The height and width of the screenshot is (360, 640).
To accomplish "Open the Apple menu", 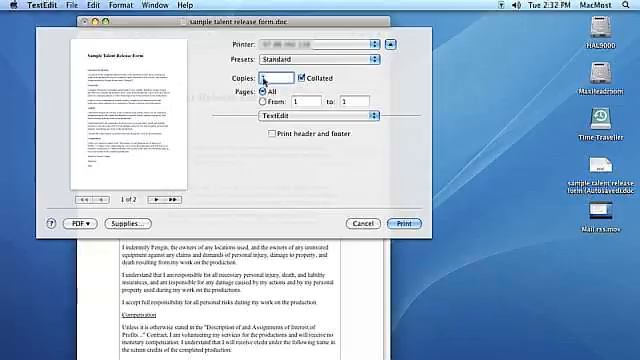I will tap(13, 5).
